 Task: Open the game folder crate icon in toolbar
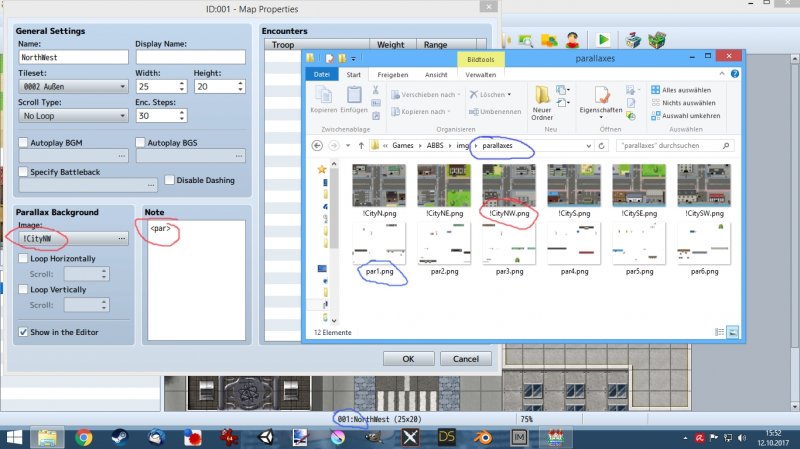pyautogui.click(x=658, y=40)
